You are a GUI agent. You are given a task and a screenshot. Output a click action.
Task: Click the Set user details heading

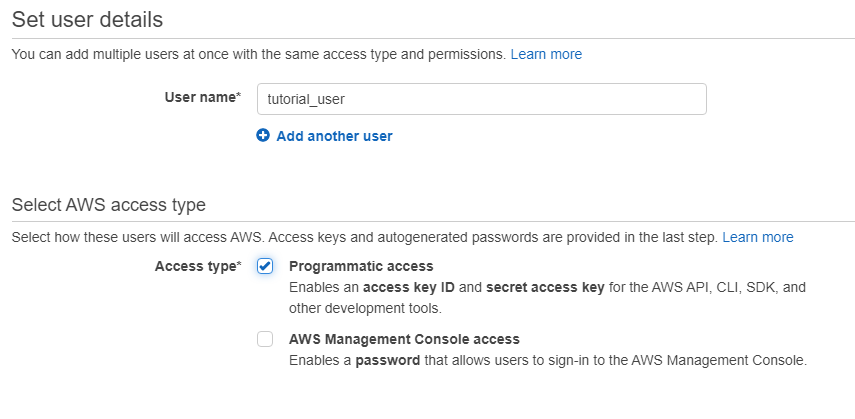coord(87,20)
